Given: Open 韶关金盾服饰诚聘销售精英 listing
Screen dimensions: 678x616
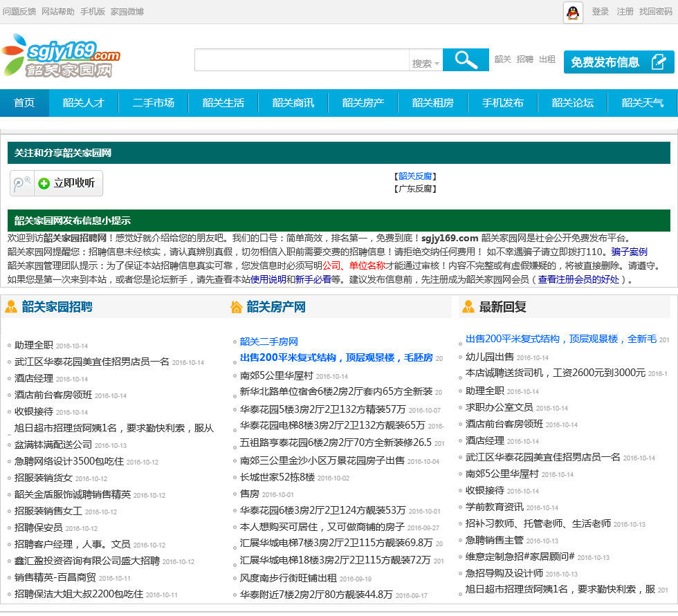Looking at the screenshot, I should [73, 494].
